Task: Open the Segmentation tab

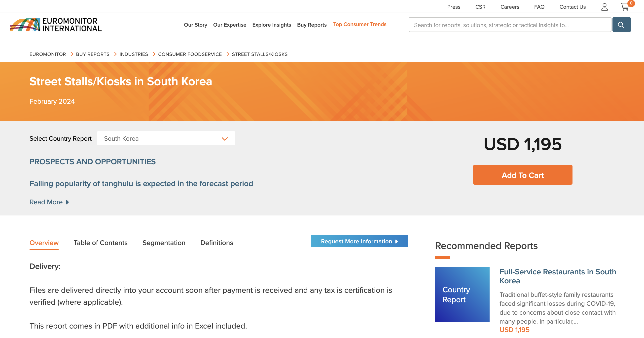Action: coord(164,243)
